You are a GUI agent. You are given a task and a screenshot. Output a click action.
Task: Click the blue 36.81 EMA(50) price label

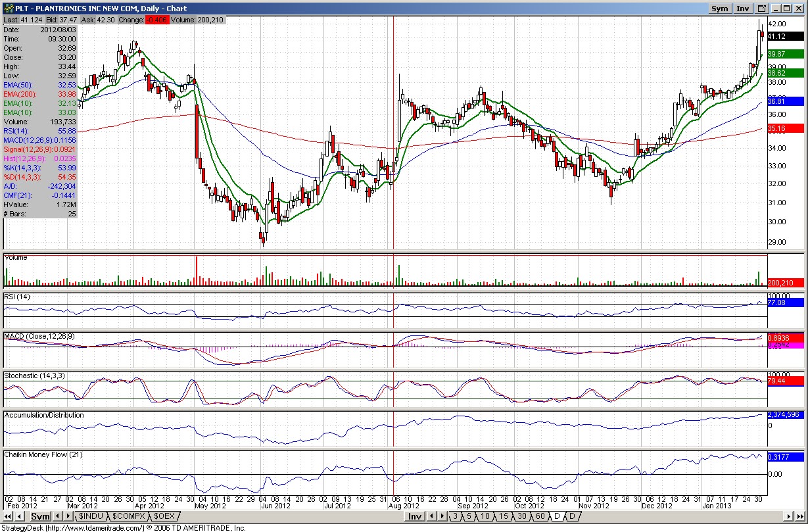pos(785,101)
